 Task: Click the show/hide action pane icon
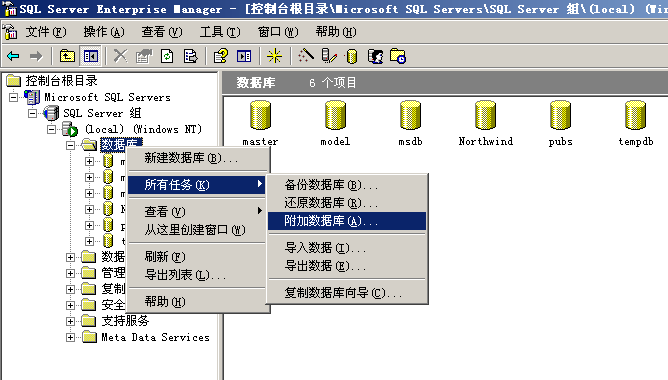click(244, 56)
